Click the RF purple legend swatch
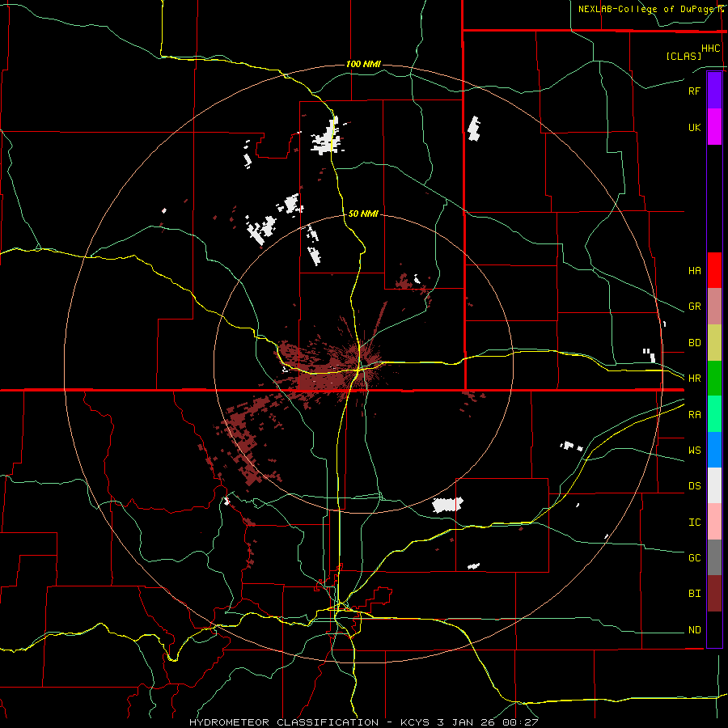The height and width of the screenshot is (728, 728). (x=714, y=91)
